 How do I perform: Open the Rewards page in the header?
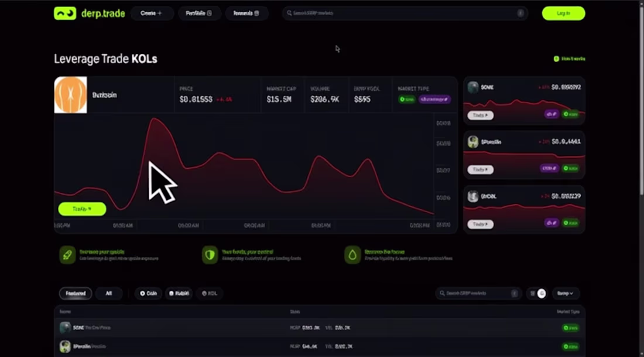246,13
